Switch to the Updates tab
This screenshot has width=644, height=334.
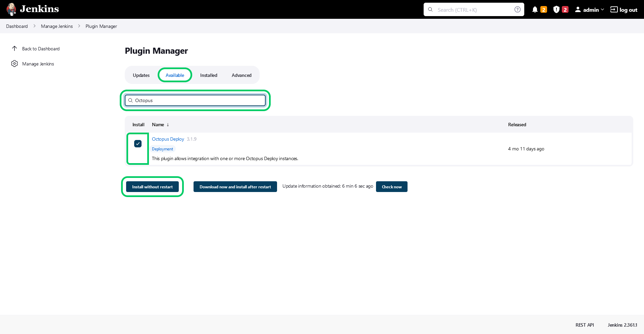tap(141, 75)
